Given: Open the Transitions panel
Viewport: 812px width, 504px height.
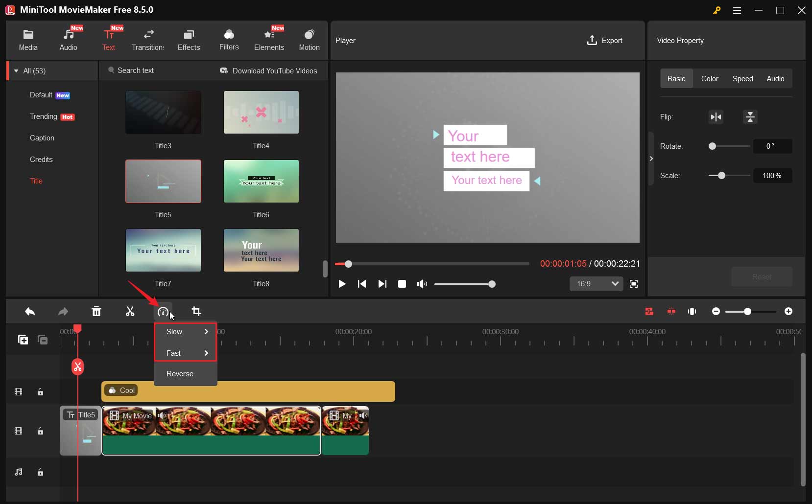Looking at the screenshot, I should click(x=148, y=39).
